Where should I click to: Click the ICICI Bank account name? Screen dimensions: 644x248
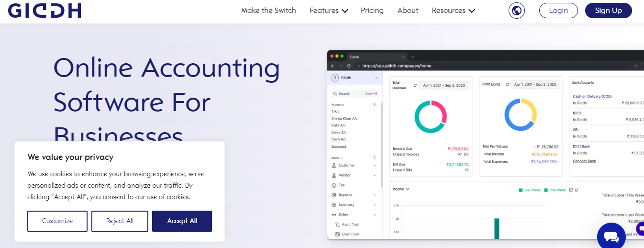[x=581, y=147]
